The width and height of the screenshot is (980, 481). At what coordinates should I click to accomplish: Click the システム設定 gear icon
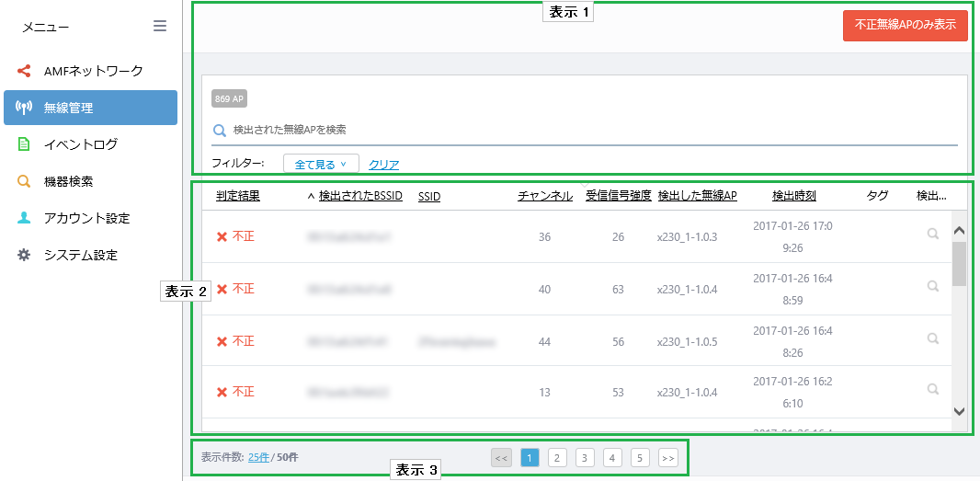24,255
